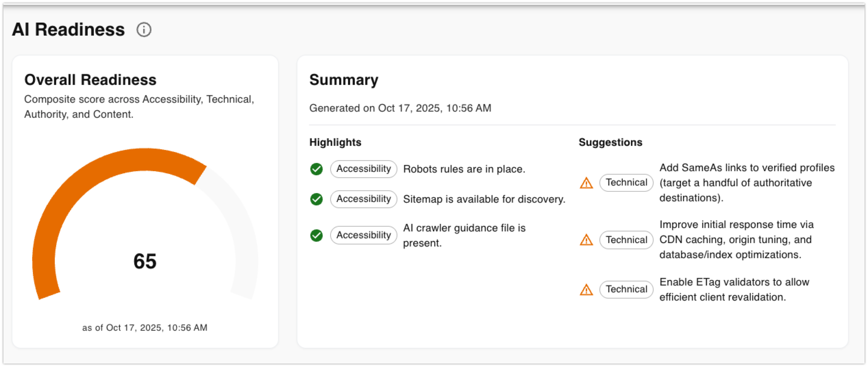Click Technical badge for ETag validators
This screenshot has height=367, width=868.
coord(626,289)
